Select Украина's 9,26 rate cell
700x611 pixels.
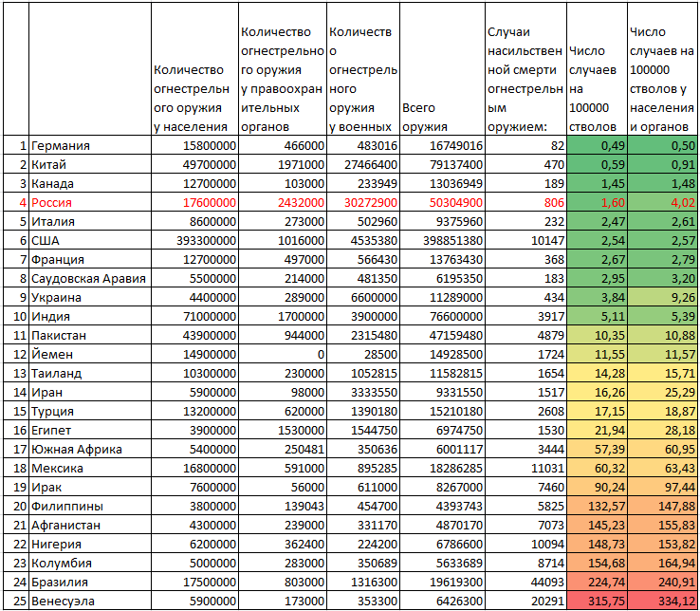tap(662, 298)
